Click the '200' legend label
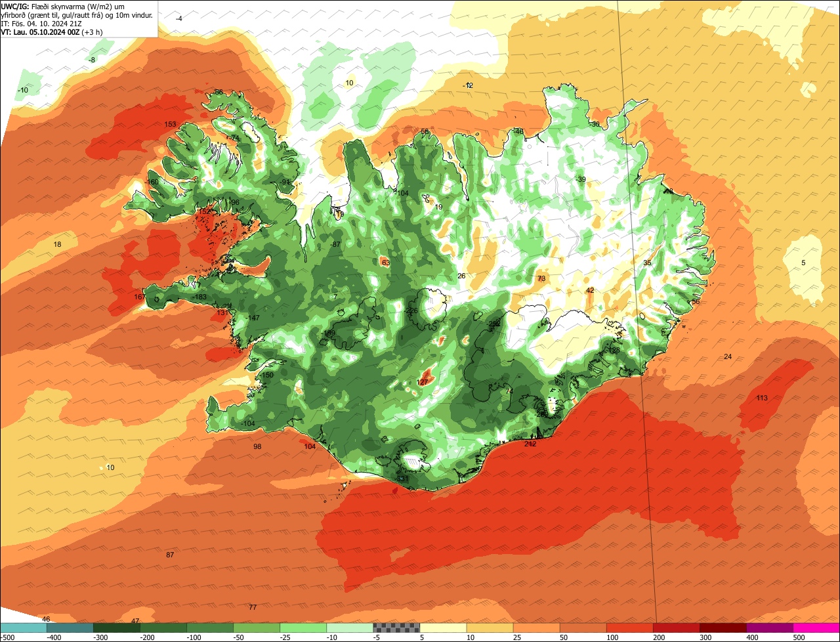The width and height of the screenshot is (840, 642). coord(660,637)
